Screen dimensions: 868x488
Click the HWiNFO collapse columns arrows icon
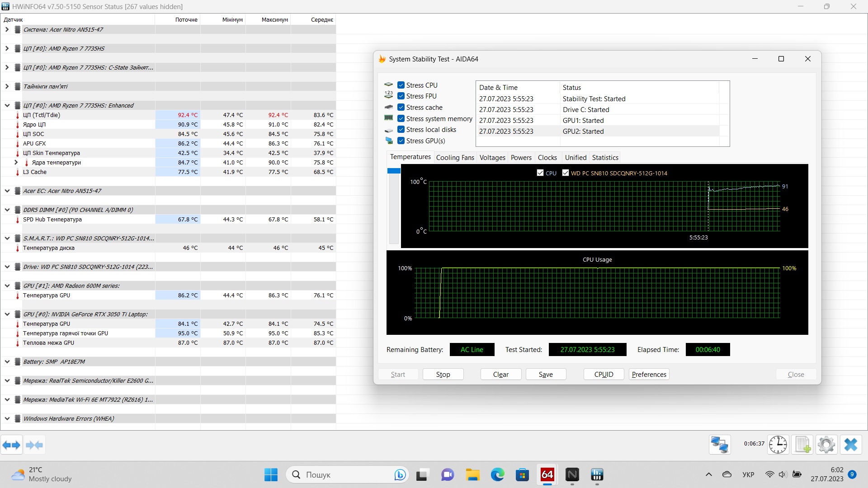(x=34, y=445)
